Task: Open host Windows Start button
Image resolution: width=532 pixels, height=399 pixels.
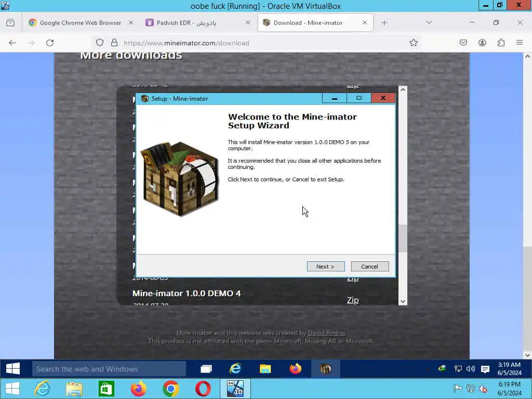Action: click(12, 389)
